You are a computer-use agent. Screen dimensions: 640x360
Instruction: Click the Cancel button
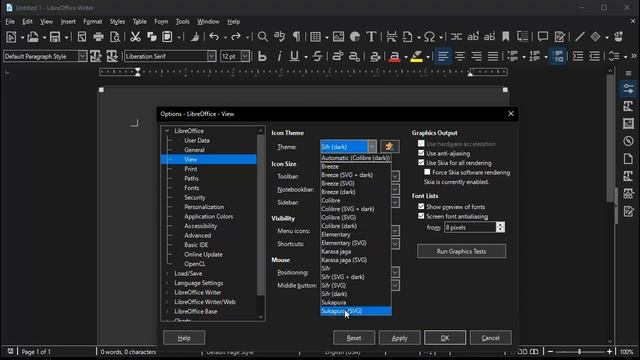tap(491, 338)
